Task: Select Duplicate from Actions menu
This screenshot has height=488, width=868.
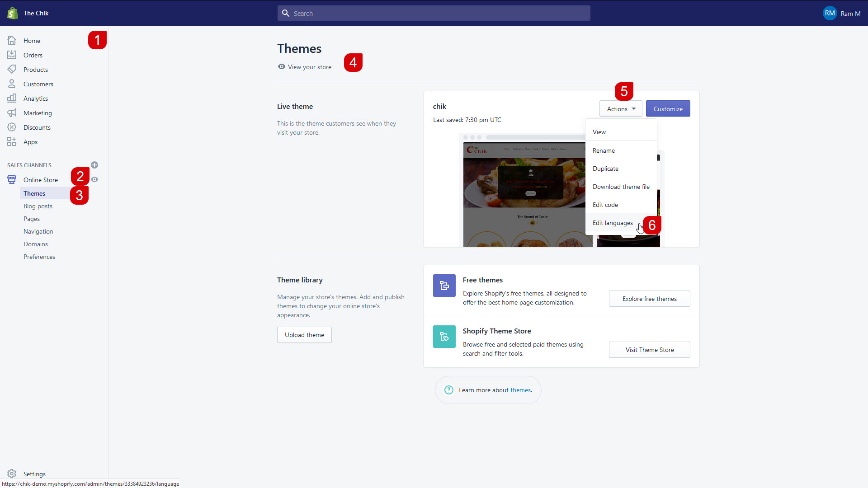Action: (x=621, y=169)
